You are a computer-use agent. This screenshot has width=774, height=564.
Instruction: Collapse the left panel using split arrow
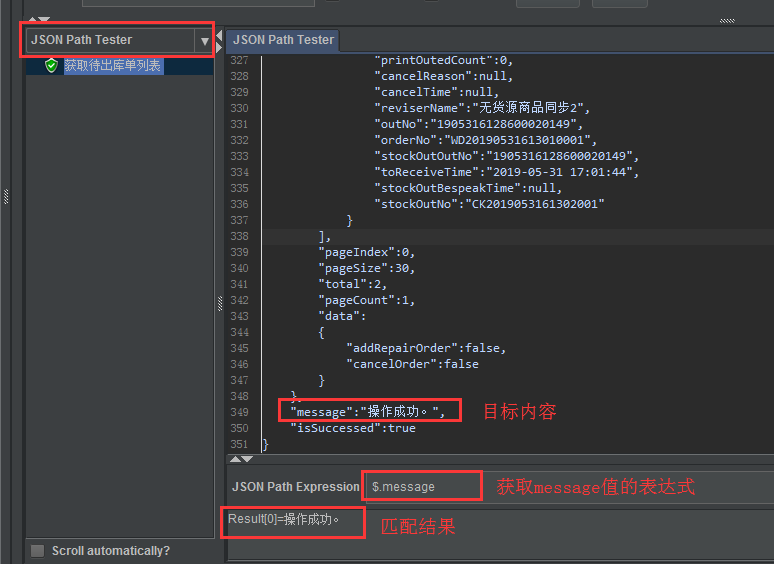point(219,35)
